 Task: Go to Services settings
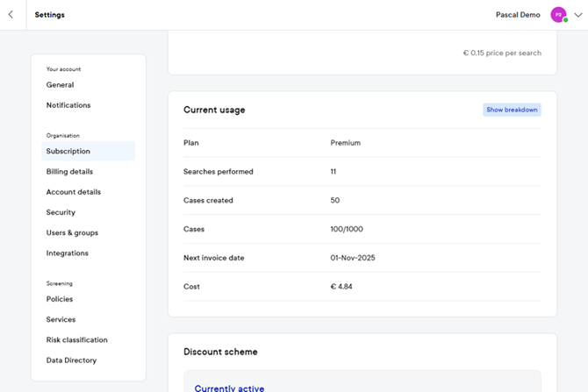[x=61, y=320]
